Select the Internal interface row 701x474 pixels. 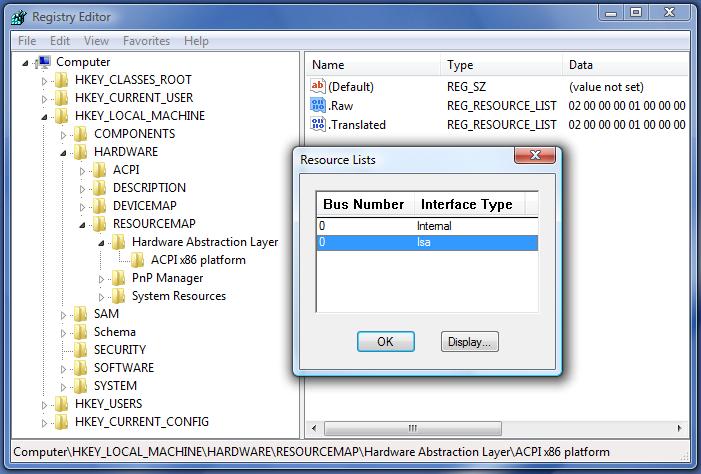click(x=427, y=226)
